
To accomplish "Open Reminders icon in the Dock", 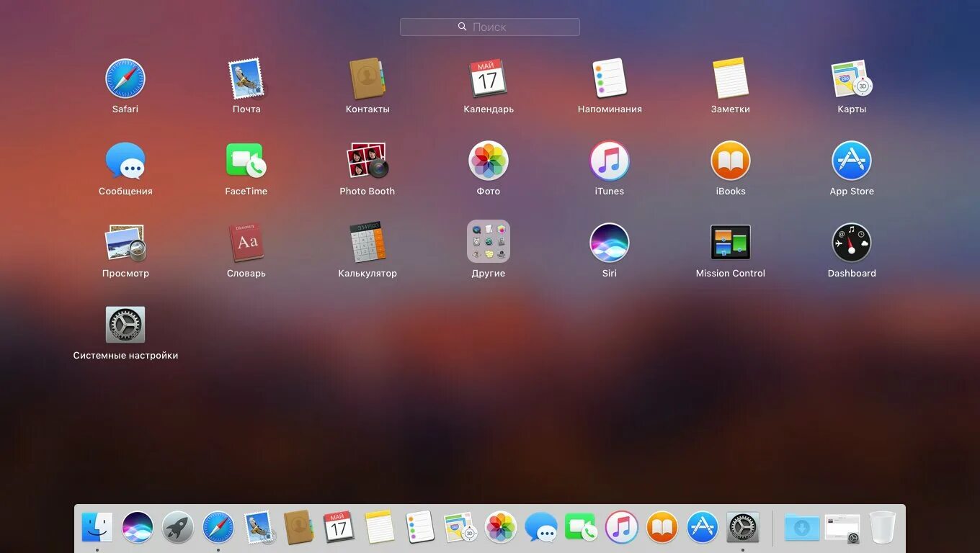I will point(420,528).
